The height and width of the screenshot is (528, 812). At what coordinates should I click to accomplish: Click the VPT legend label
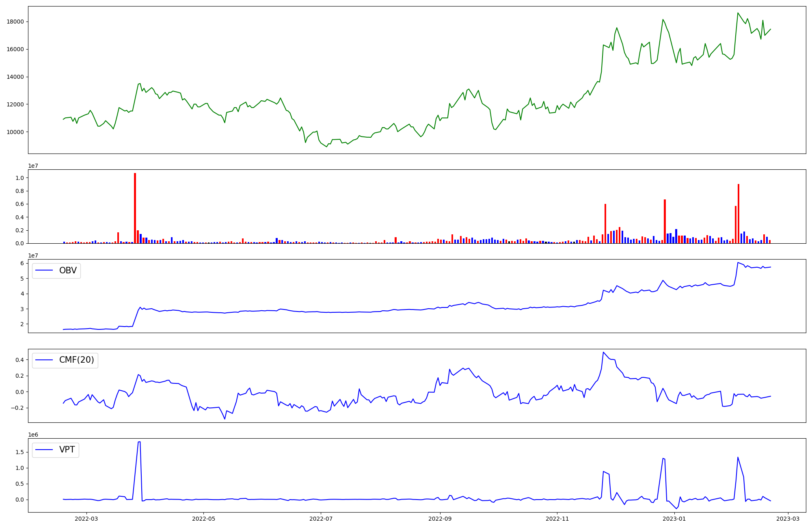pos(67,450)
